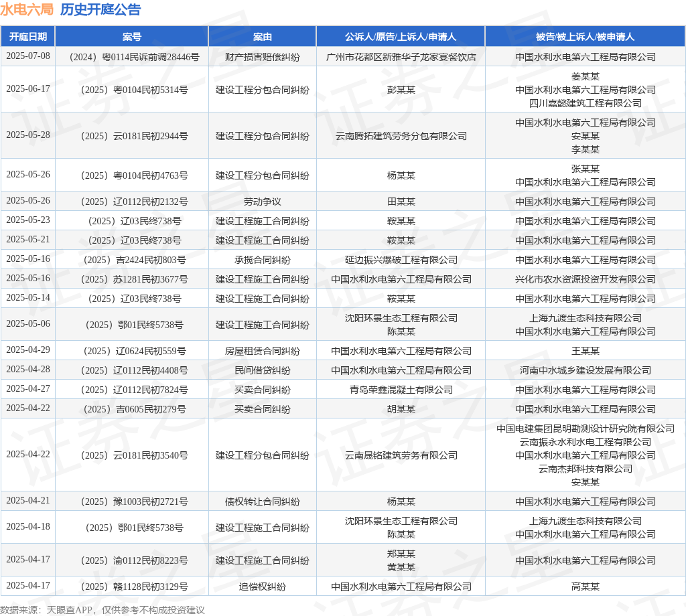Click the date cell 2025-04-27
Screen dimensions: 686x616
pyautogui.click(x=28, y=388)
